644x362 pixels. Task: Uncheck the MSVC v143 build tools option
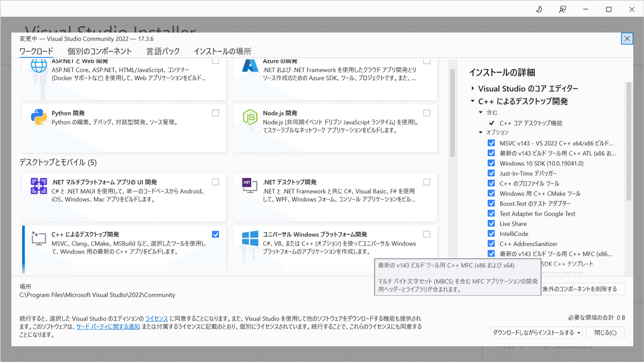pos(491,143)
